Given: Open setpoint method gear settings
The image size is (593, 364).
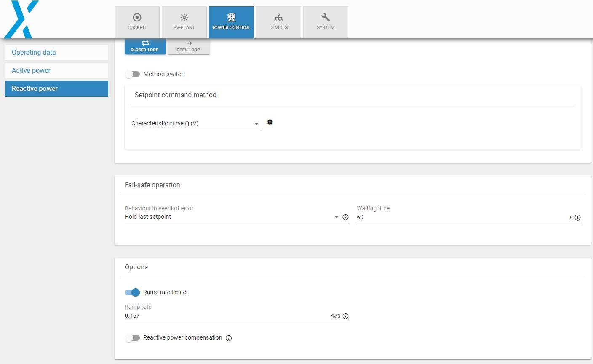Looking at the screenshot, I should tap(270, 122).
